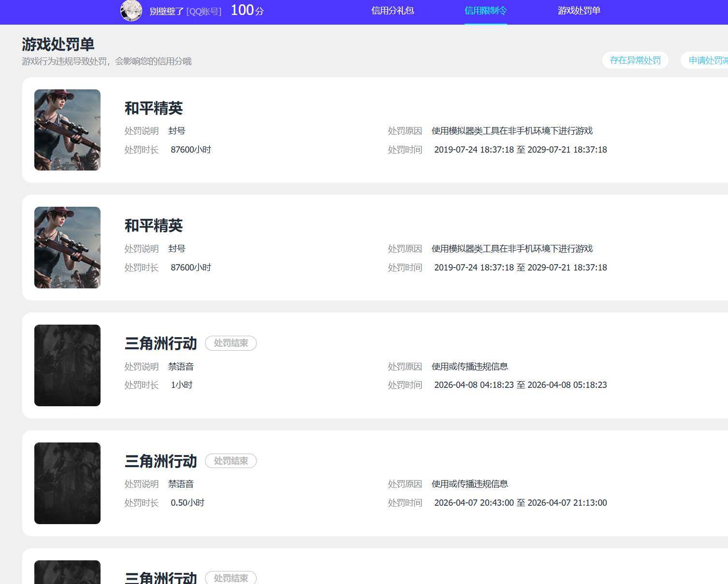Image resolution: width=728 pixels, height=584 pixels.
Task: Click the 处罚结束 badge on the bottom partial card
Action: [x=231, y=578]
